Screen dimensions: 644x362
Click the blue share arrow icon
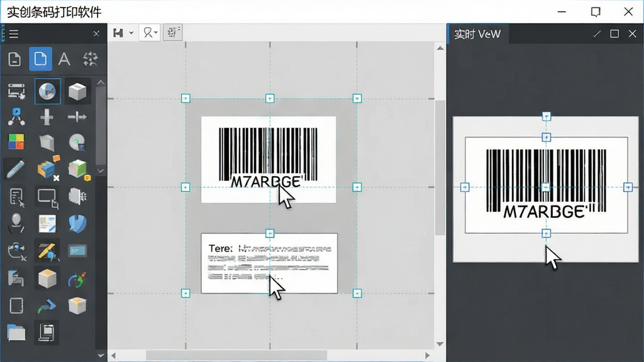(x=47, y=306)
